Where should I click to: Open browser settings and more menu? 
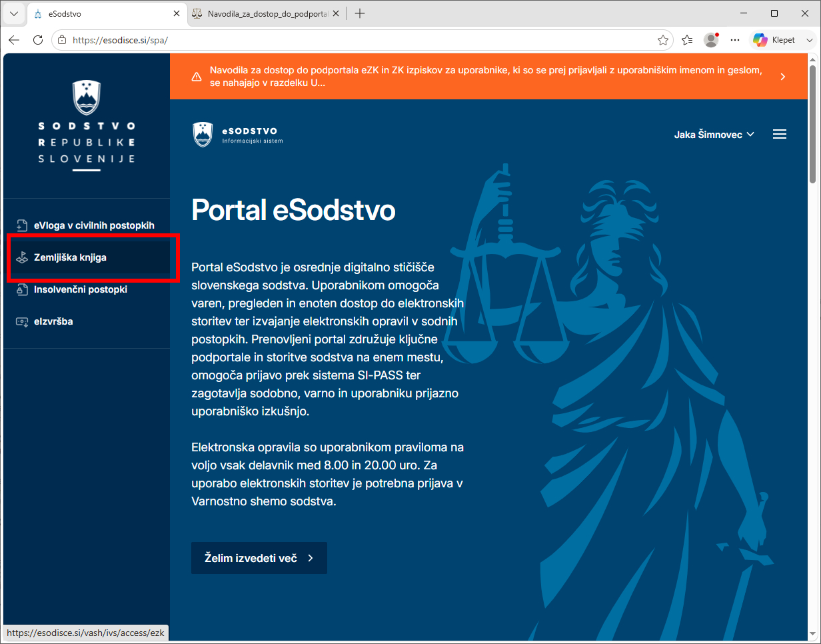coord(735,40)
